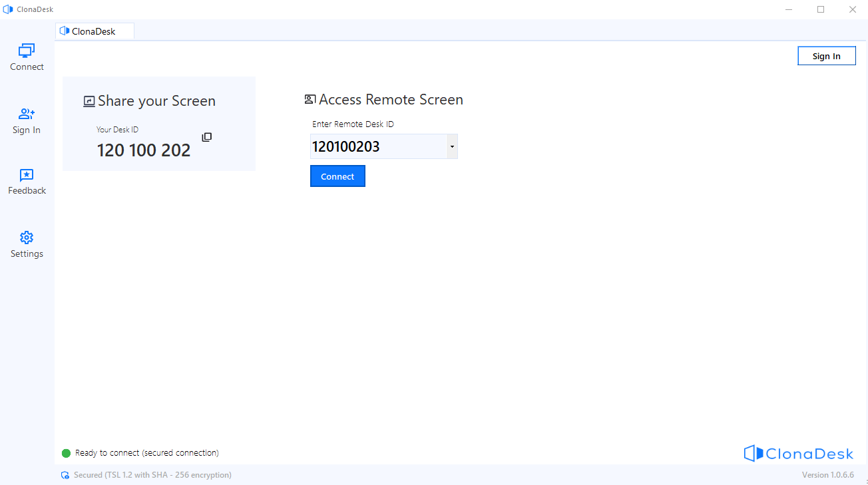Click the 'Your Desk ID' label
The image size is (868, 485).
(118, 130)
